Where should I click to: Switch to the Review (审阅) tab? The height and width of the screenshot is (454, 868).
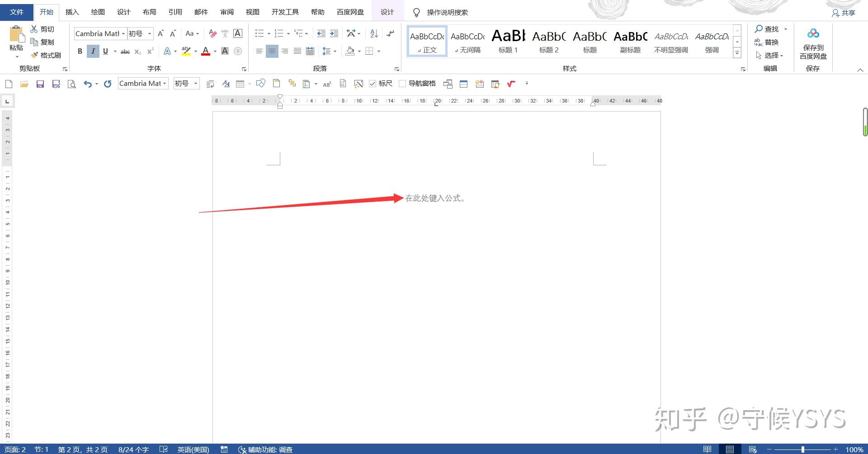point(226,12)
